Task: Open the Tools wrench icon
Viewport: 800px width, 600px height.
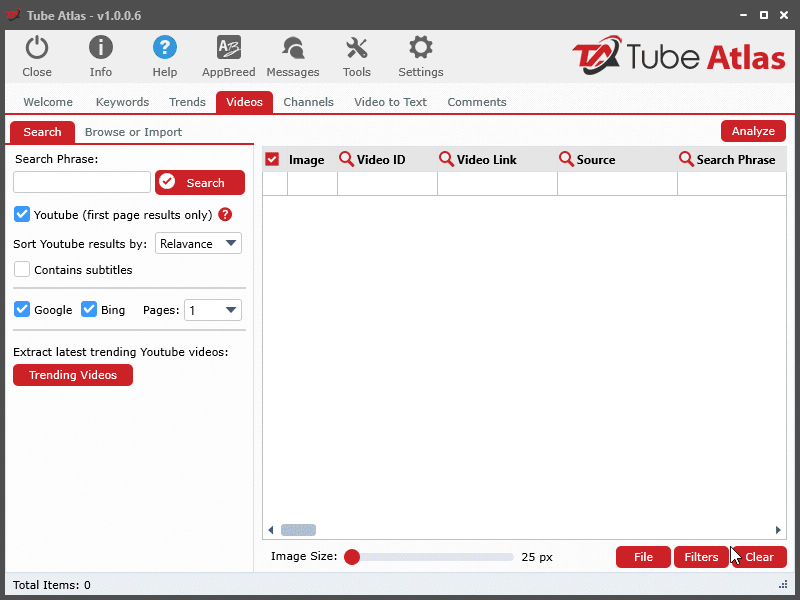Action: pyautogui.click(x=357, y=48)
